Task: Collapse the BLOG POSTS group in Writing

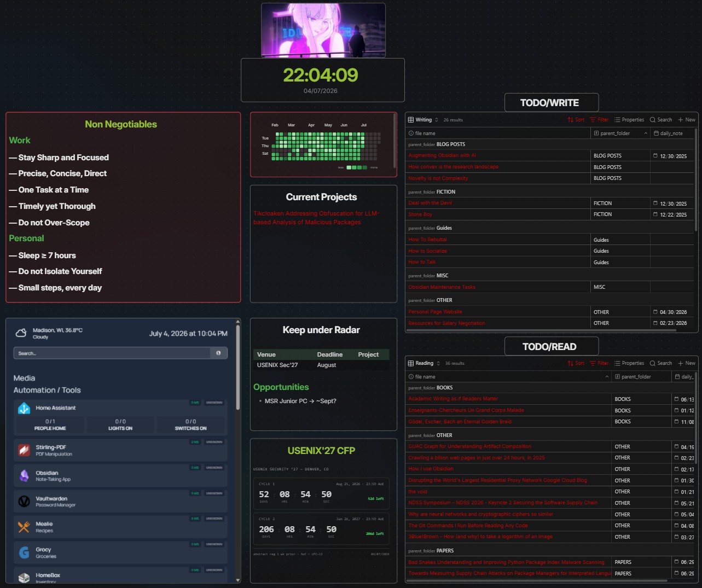Action: [437, 144]
